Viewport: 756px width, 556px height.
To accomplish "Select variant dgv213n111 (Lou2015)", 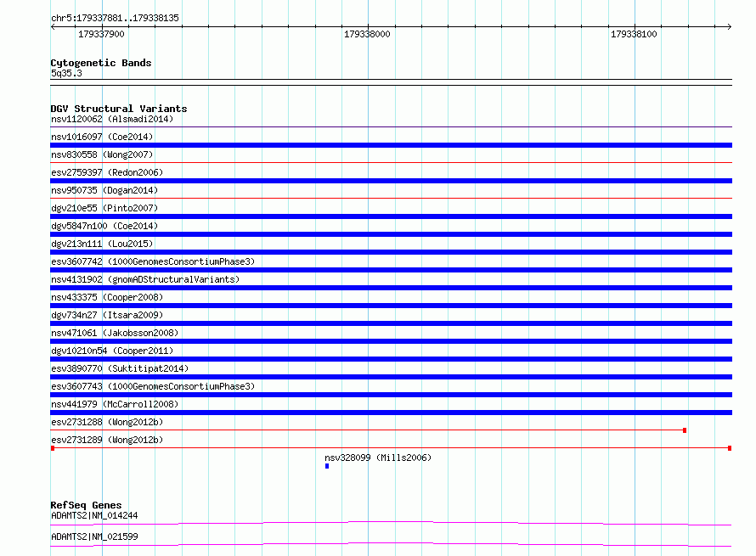I will [102, 244].
